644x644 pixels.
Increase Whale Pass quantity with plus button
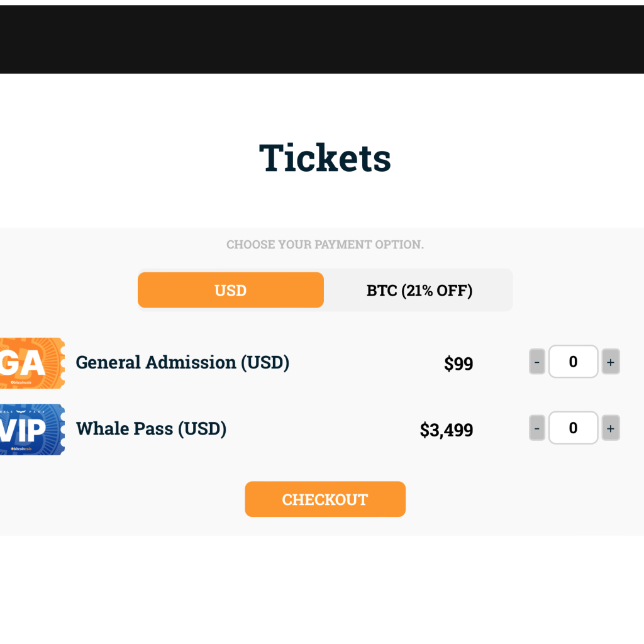pyautogui.click(x=611, y=428)
